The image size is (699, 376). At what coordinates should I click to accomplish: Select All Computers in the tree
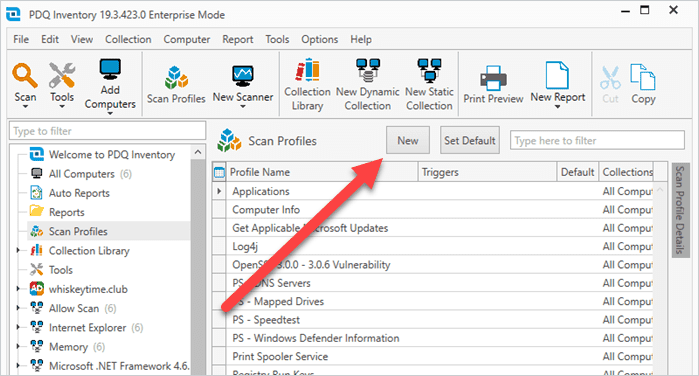pos(82,174)
